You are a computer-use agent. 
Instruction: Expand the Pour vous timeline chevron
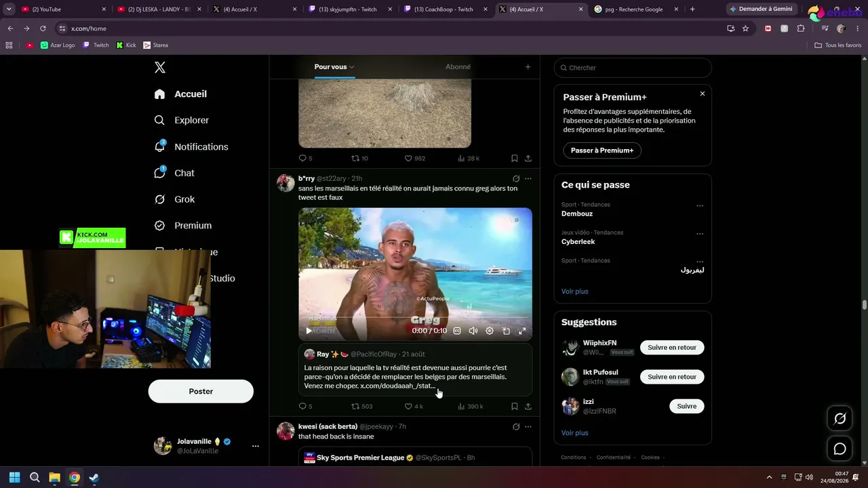pos(352,67)
